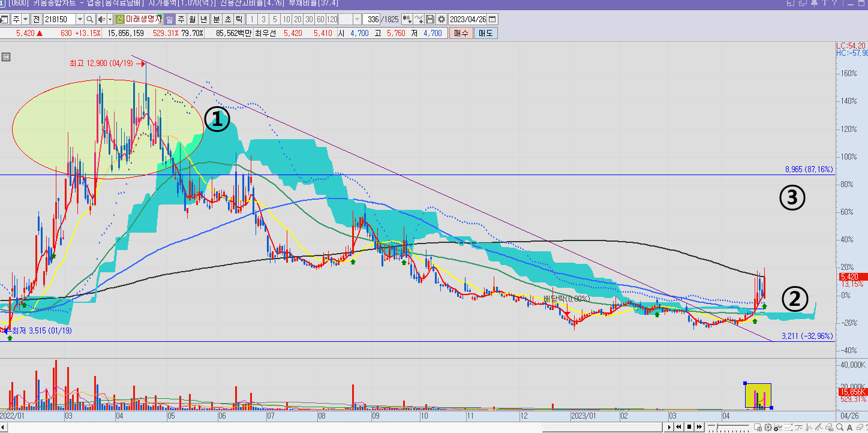Click the play button on the bottom bar

pyautogui.click(x=669, y=427)
